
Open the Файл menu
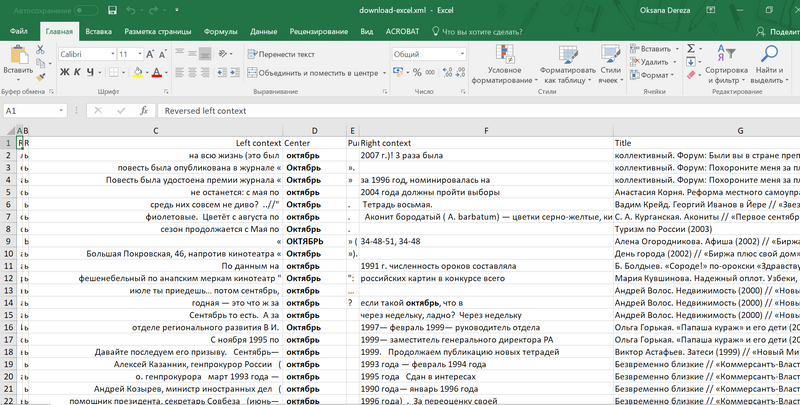coord(18,31)
